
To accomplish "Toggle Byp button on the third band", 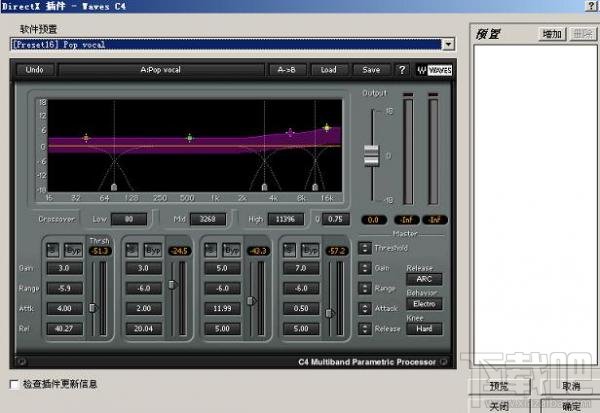I will [232, 249].
